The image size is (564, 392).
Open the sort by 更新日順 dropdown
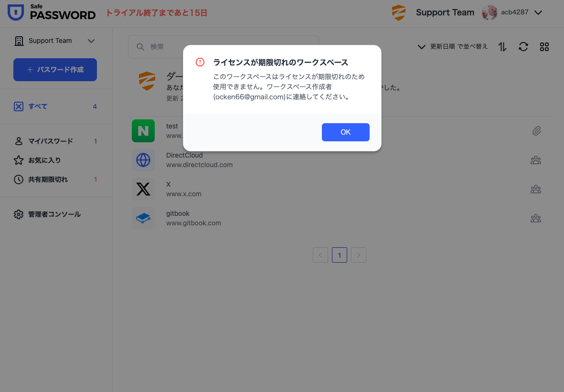453,47
